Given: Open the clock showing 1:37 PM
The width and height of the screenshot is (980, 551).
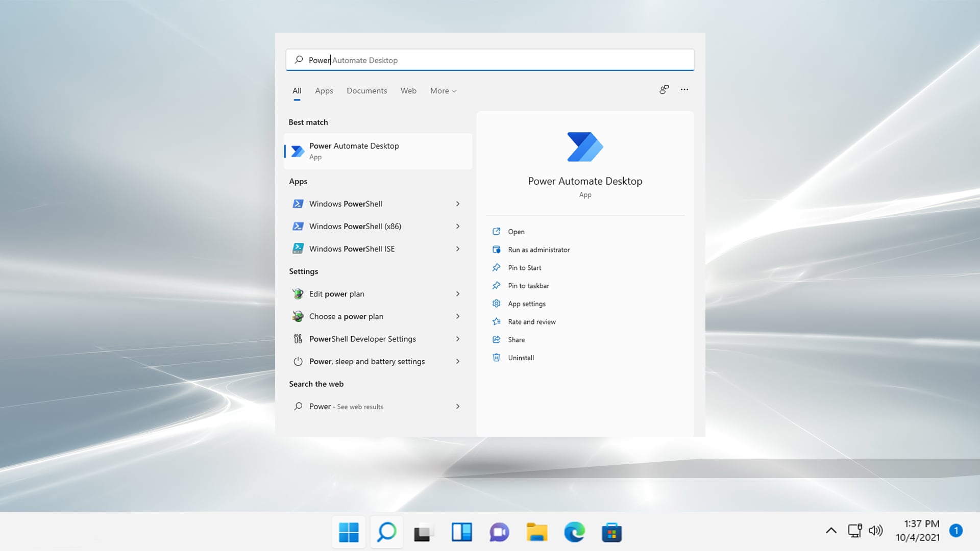Looking at the screenshot, I should click(918, 531).
